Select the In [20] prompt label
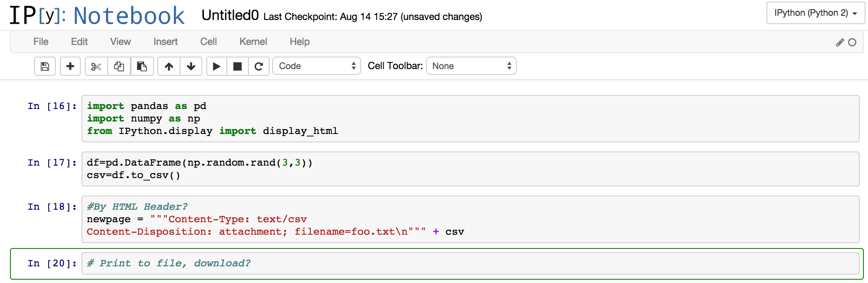868x283 pixels. 52,263
